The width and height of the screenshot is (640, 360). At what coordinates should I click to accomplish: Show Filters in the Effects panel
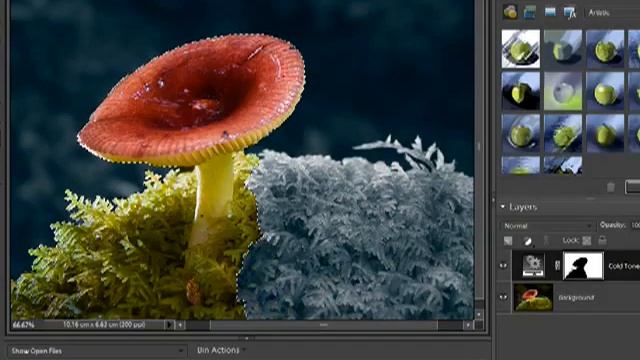point(510,12)
